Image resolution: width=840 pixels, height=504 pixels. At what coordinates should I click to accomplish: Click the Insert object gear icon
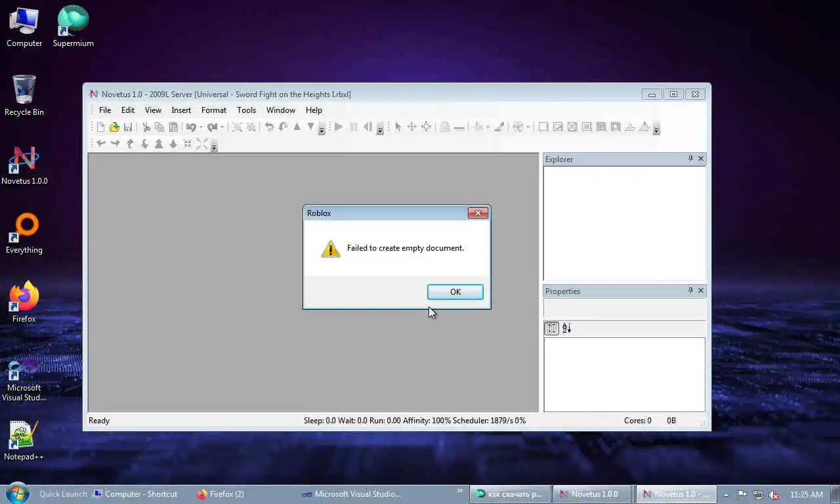[518, 127]
